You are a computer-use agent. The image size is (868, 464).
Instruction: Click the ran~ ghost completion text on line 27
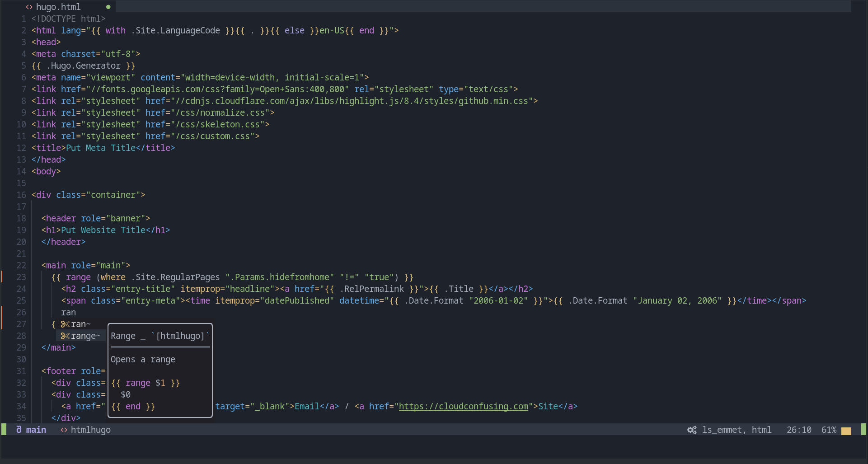pyautogui.click(x=81, y=324)
